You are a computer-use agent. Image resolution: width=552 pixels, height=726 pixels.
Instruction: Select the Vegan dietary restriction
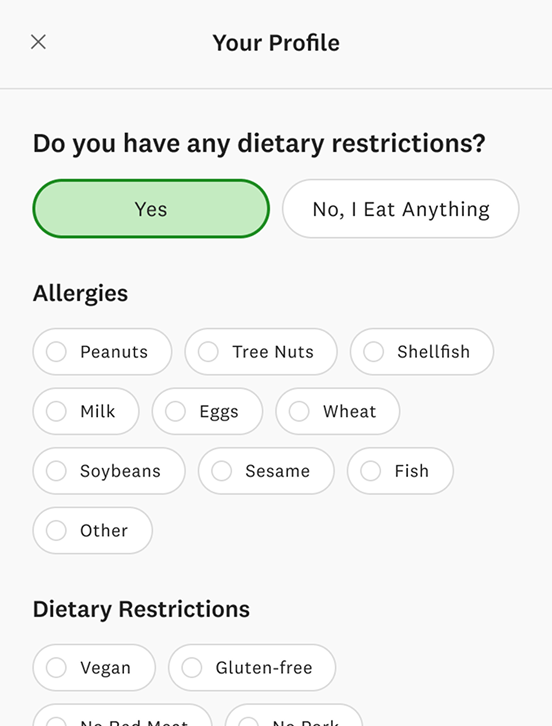[94, 668]
